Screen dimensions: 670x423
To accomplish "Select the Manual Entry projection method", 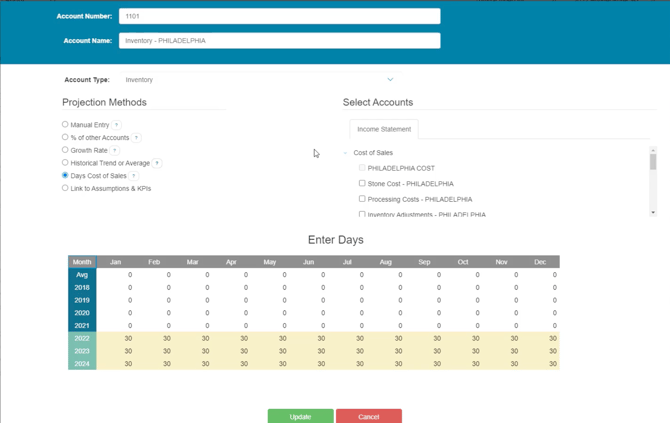I will pos(65,125).
